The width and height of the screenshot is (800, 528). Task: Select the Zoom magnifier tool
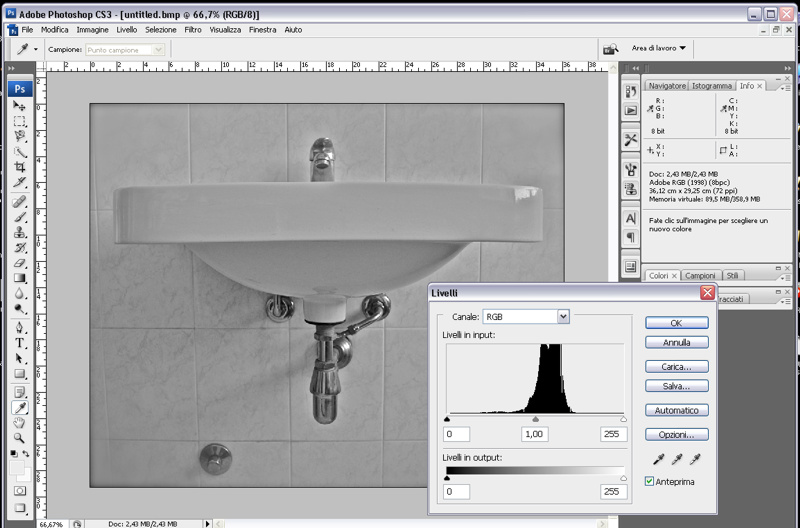tap(19, 439)
